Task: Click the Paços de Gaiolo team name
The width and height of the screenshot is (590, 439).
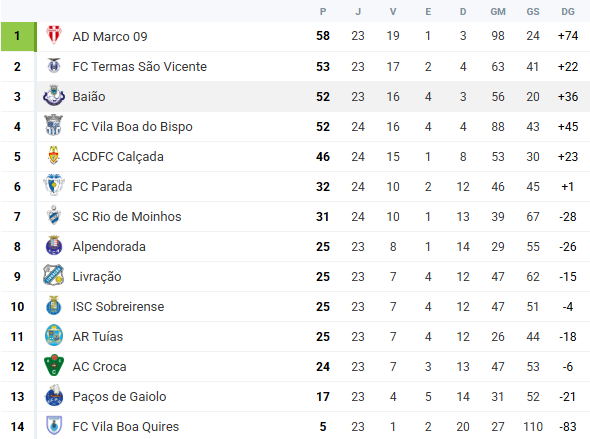Action: coord(119,397)
